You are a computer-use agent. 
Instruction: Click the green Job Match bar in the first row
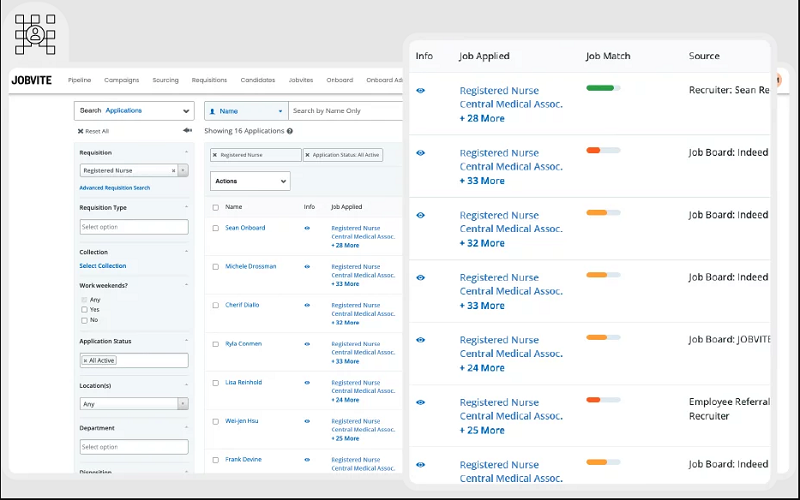[603, 88]
